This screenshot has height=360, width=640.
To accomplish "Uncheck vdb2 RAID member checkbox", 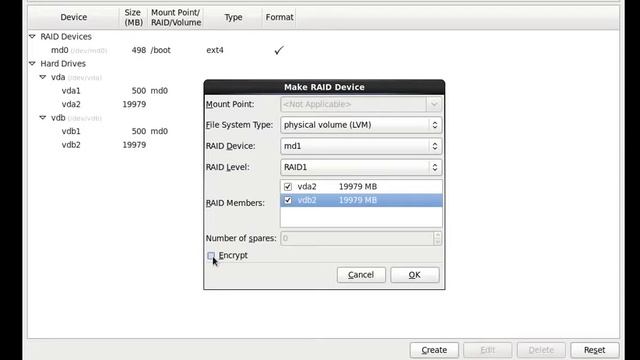I will (288, 200).
